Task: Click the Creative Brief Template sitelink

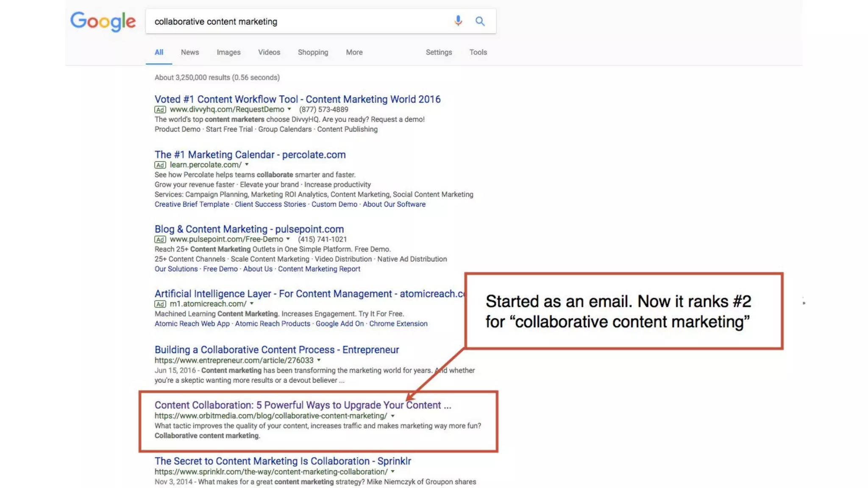Action: click(x=192, y=204)
